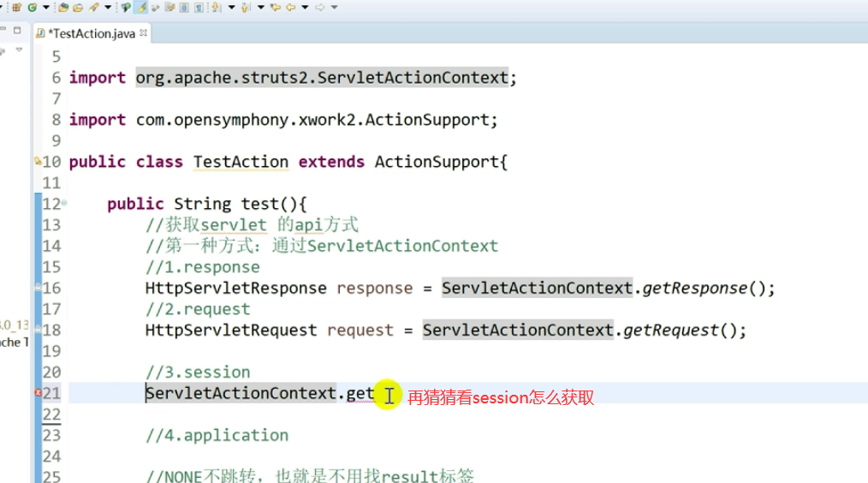Click the 'response' variable name on line 16
The width and height of the screenshot is (868, 483).
point(375,288)
